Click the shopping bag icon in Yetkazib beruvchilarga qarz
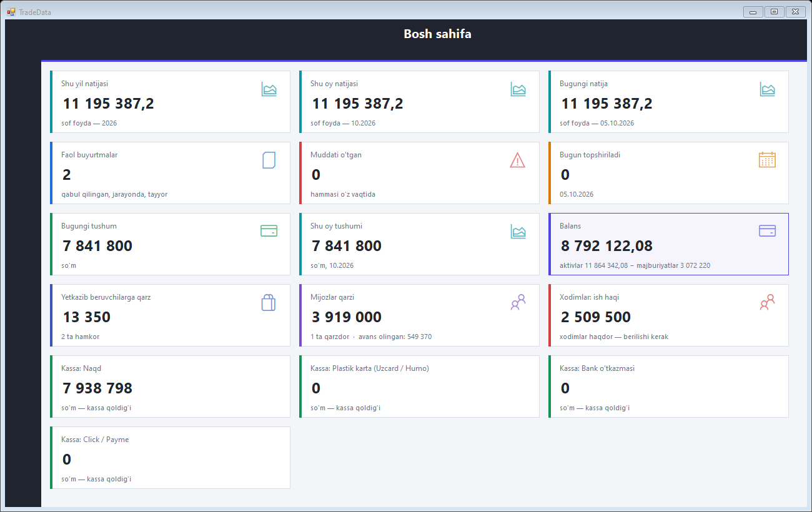 pyautogui.click(x=268, y=303)
